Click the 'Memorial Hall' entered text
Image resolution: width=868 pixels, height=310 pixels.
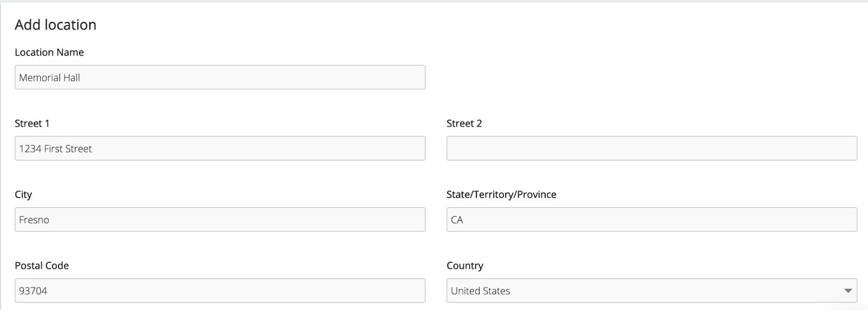coord(49,77)
